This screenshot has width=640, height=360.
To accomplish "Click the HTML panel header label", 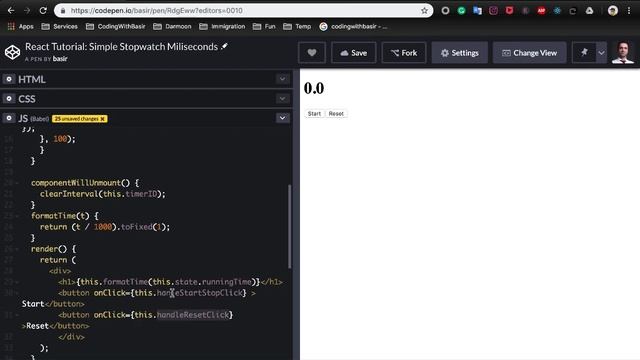I will point(32,79).
